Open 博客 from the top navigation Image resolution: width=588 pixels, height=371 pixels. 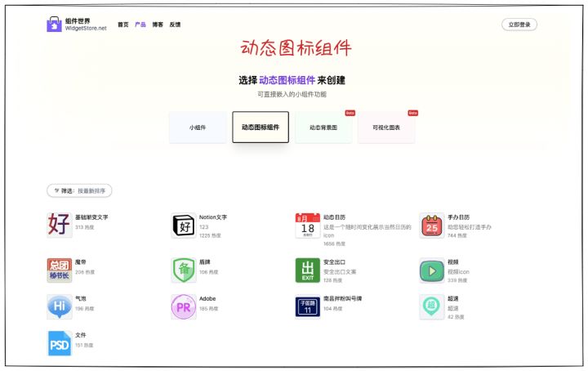158,25
